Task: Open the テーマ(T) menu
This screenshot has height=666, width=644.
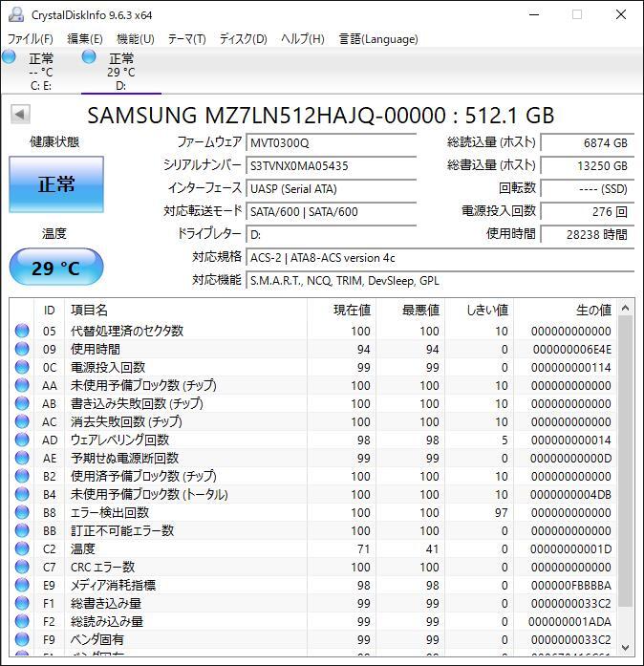Action: [187, 39]
